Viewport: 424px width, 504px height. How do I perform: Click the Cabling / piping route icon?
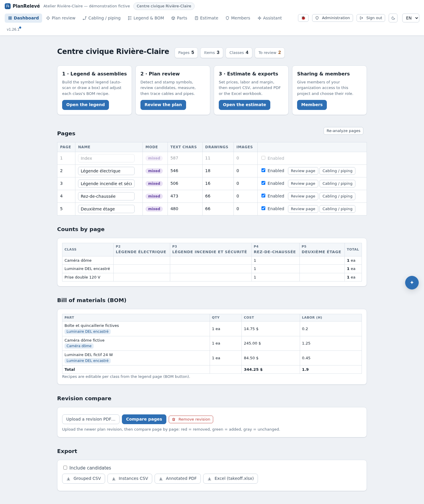tap(85, 18)
